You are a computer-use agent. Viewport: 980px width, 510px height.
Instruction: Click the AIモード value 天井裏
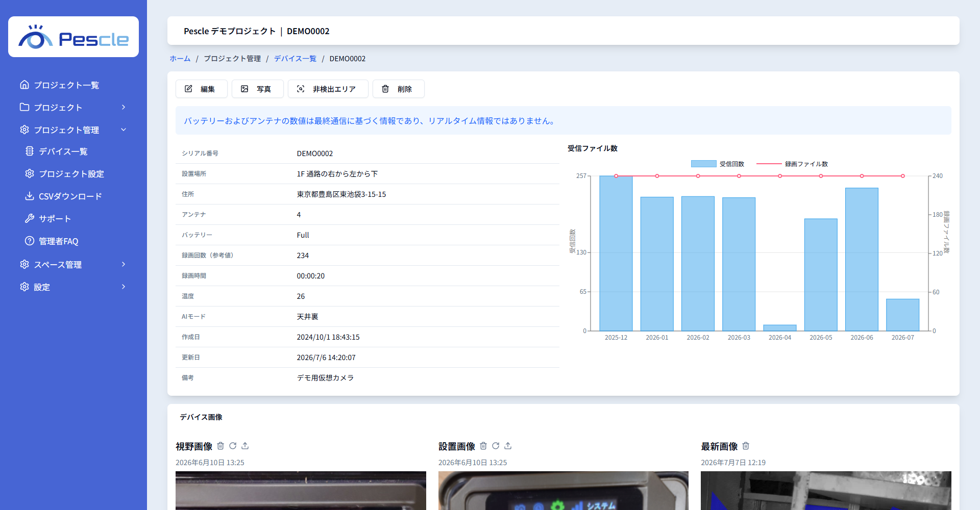pos(307,317)
